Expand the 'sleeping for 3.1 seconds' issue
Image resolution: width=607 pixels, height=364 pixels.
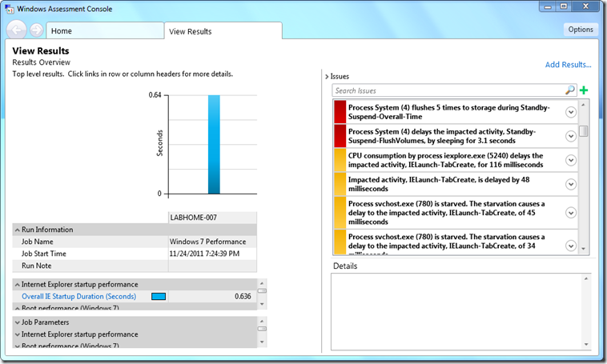pos(571,136)
